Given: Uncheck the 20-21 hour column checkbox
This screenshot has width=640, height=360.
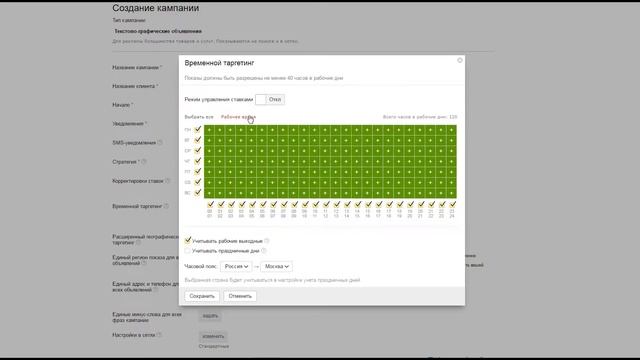Looking at the screenshot, I should tap(421, 204).
